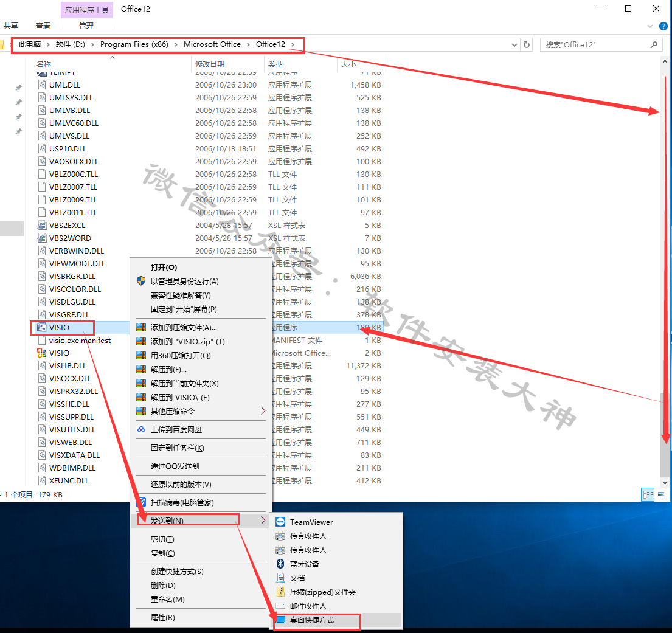Click the UML.DLL file icon
This screenshot has height=633, width=672.
coord(41,85)
